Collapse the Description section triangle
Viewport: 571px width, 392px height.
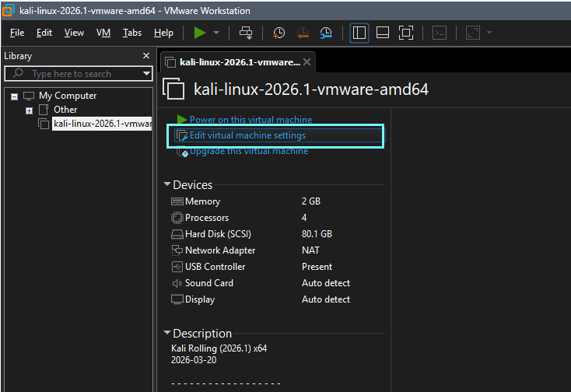tap(167, 332)
